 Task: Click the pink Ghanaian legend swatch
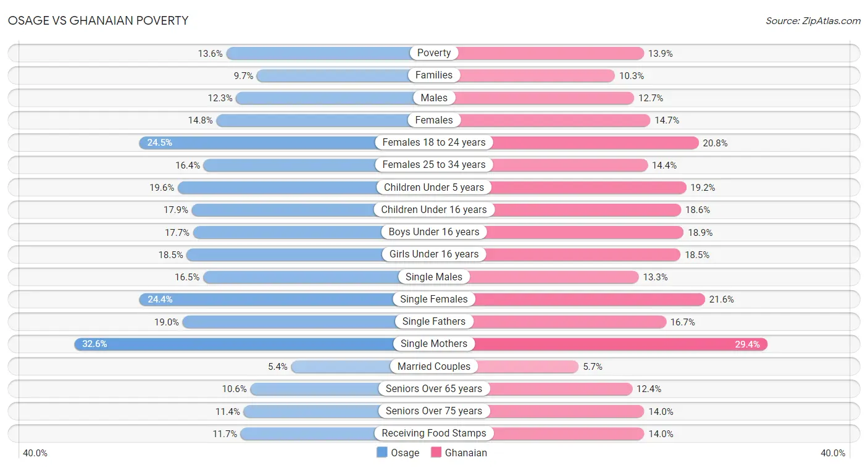[436, 453]
